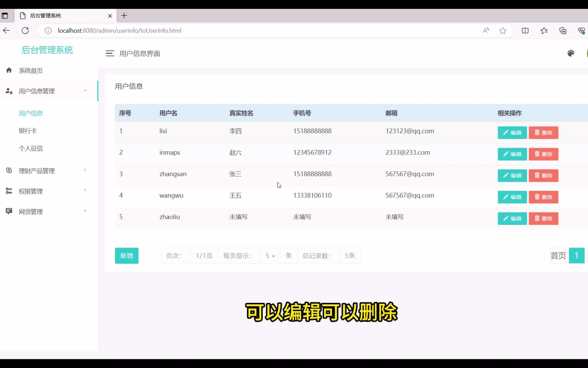
Task: Select page 1 in pagination
Action: pos(576,256)
